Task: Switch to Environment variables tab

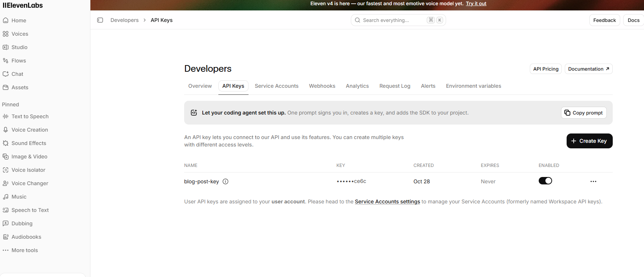Action: [474, 86]
